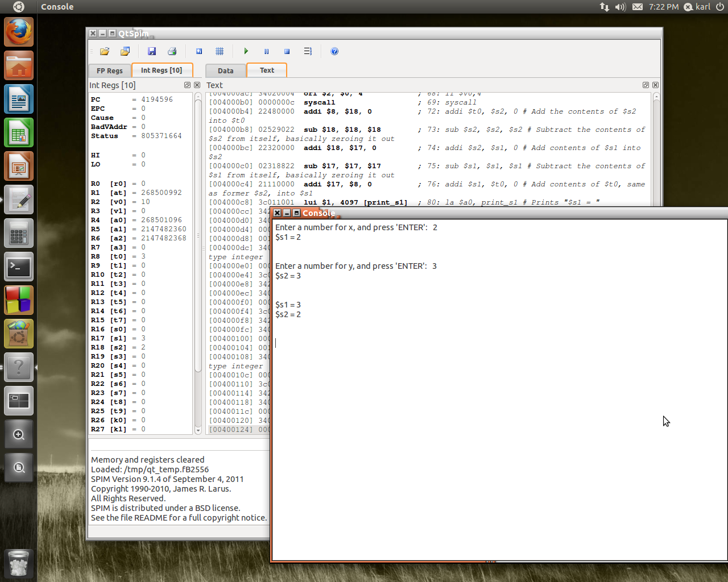Open the text editor from launcher
Screen dimensions: 728x582
[x=19, y=199]
